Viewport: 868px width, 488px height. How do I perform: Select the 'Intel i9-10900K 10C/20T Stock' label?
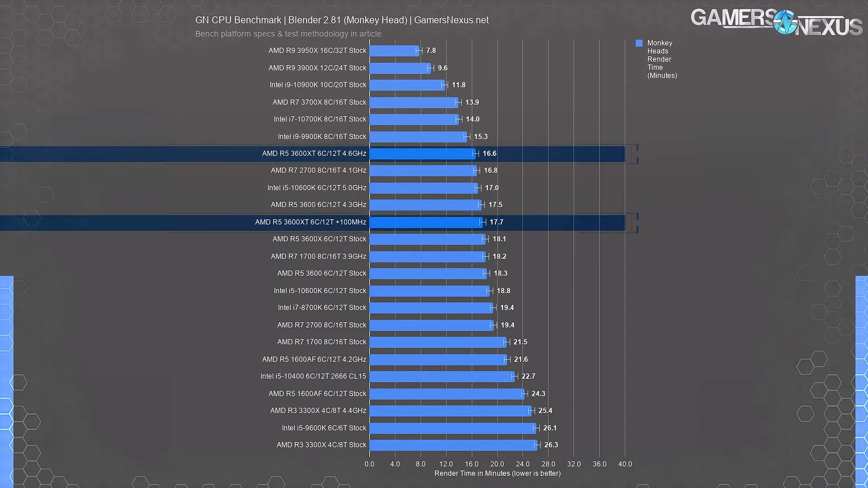tap(318, 85)
